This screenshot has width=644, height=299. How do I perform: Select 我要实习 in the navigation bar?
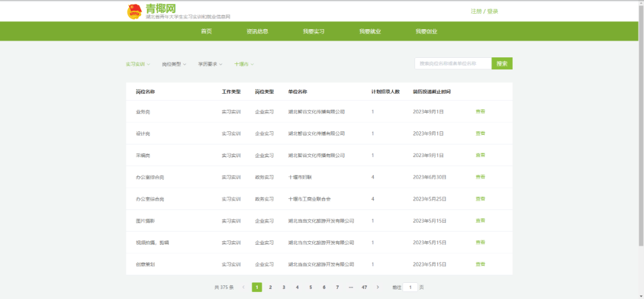pos(314,31)
